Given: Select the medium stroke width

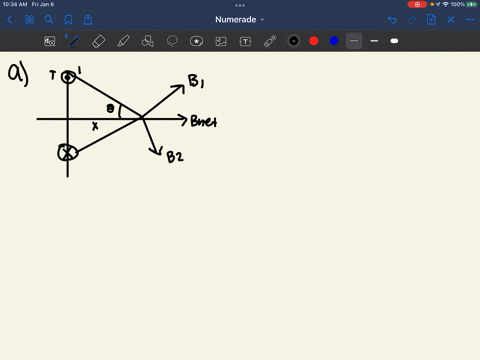Looking at the screenshot, I should pyautogui.click(x=374, y=41).
